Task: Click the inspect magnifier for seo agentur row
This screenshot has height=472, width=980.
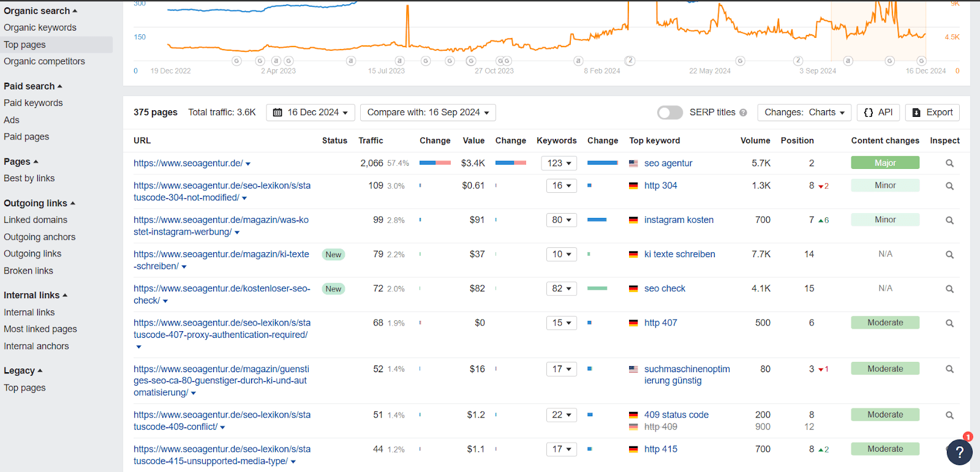Action: 949,163
